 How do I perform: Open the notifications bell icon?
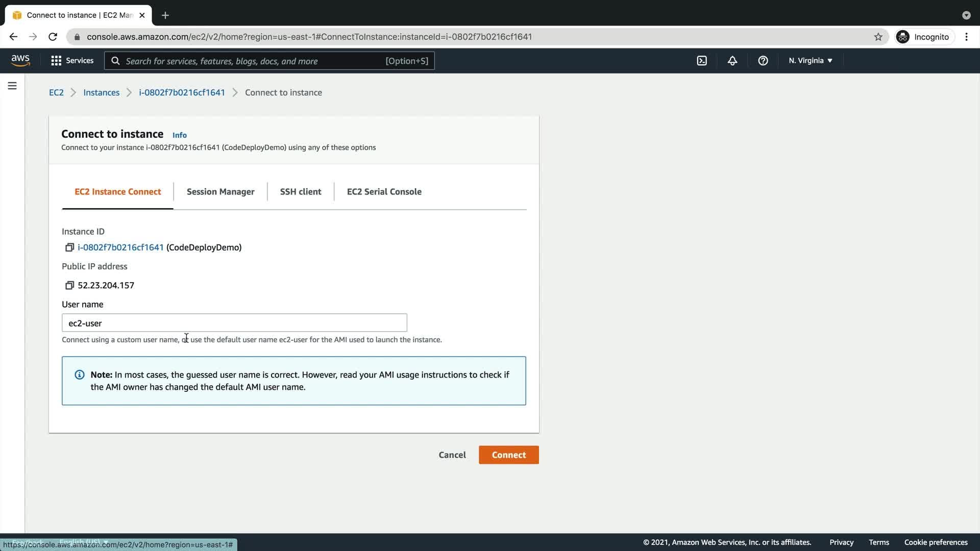732,61
